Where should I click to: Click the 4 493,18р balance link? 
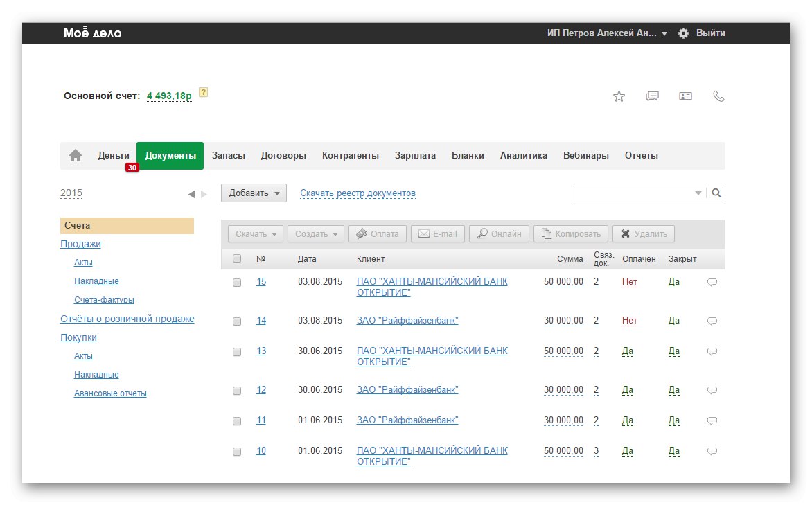point(169,96)
